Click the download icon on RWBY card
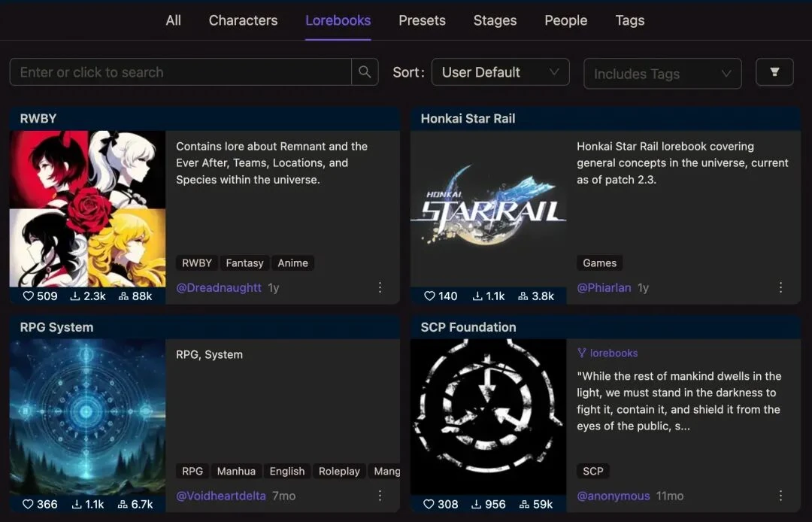This screenshot has height=522, width=812. tap(75, 296)
